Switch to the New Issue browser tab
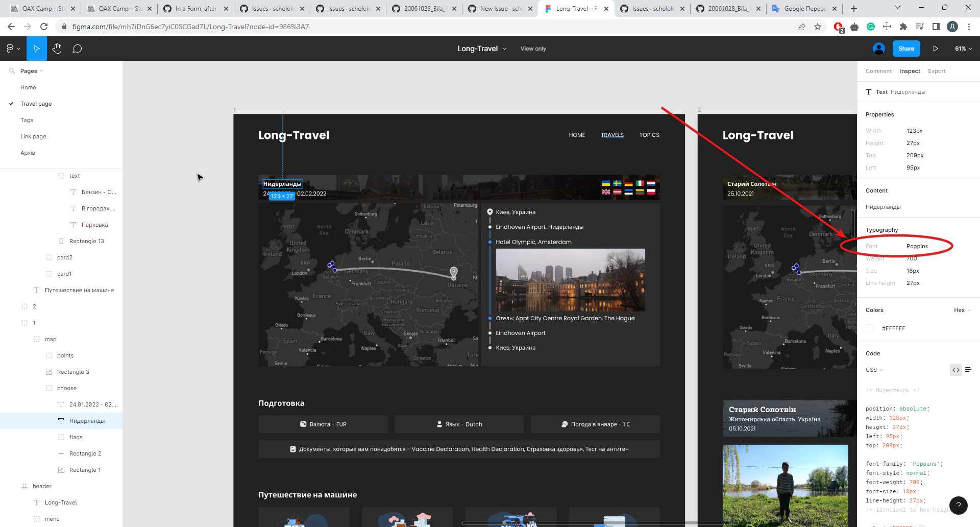The image size is (980, 527). [500, 9]
